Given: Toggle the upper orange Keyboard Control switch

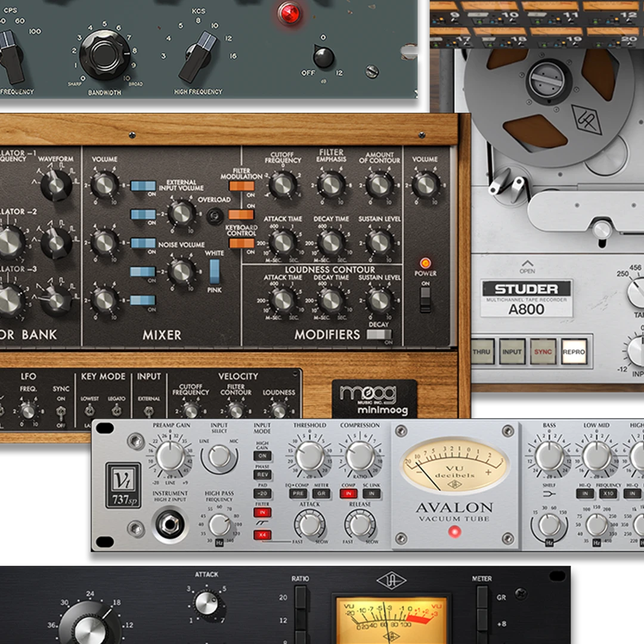Looking at the screenshot, I should coord(241,215).
